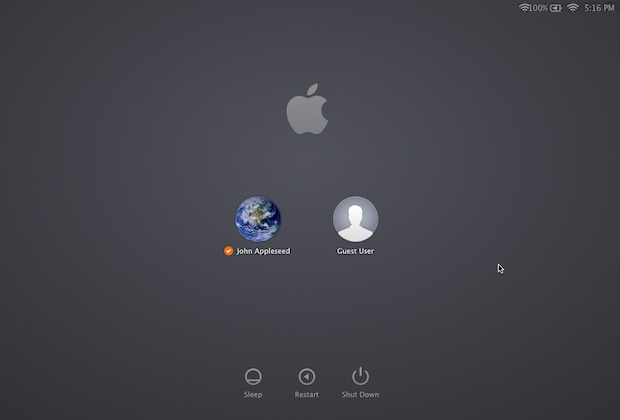Click the 100% battery percentage text

[539, 8]
